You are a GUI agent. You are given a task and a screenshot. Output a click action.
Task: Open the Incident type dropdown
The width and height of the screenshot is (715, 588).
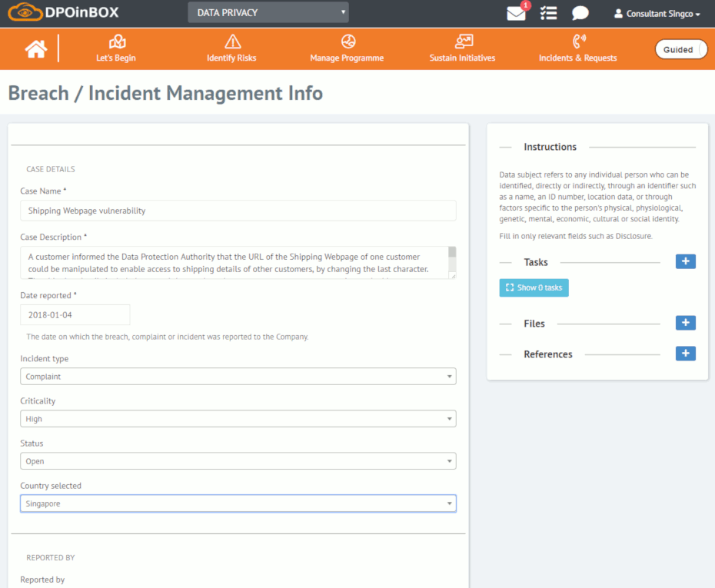pos(238,377)
